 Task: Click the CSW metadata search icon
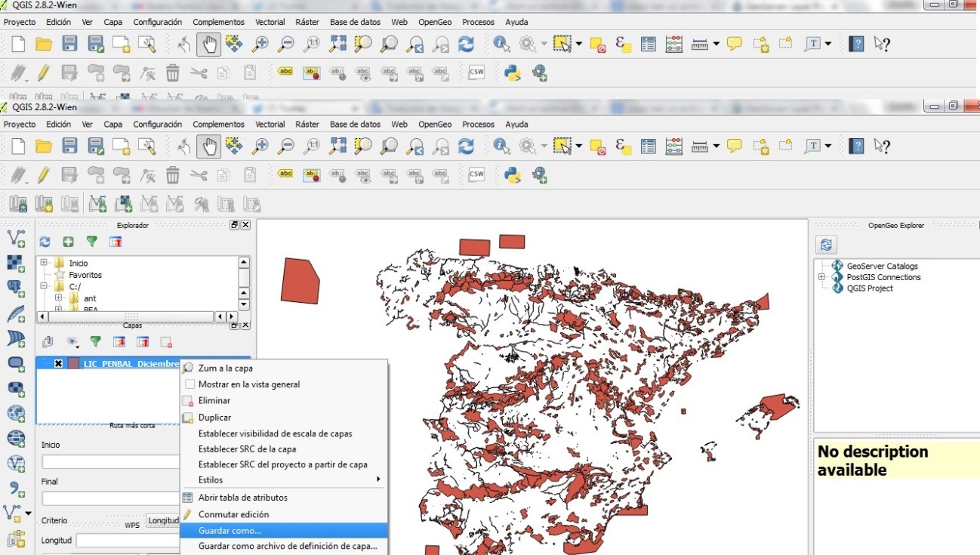tap(476, 174)
